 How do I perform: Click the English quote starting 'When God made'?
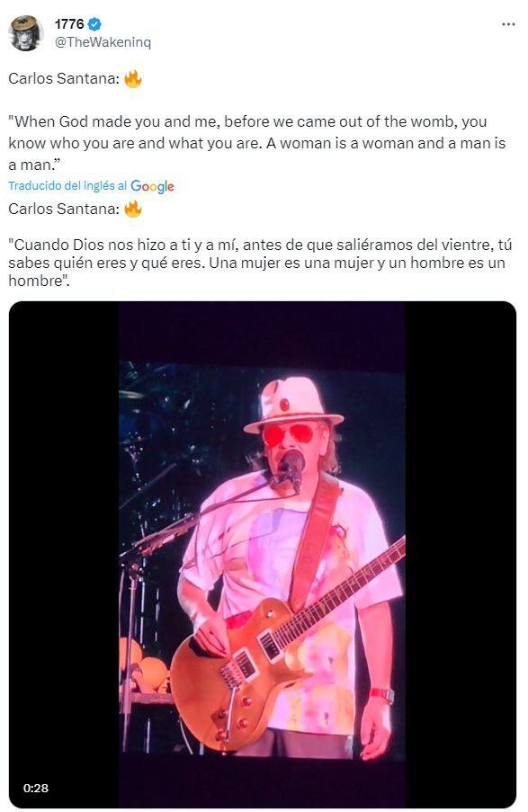(x=257, y=144)
